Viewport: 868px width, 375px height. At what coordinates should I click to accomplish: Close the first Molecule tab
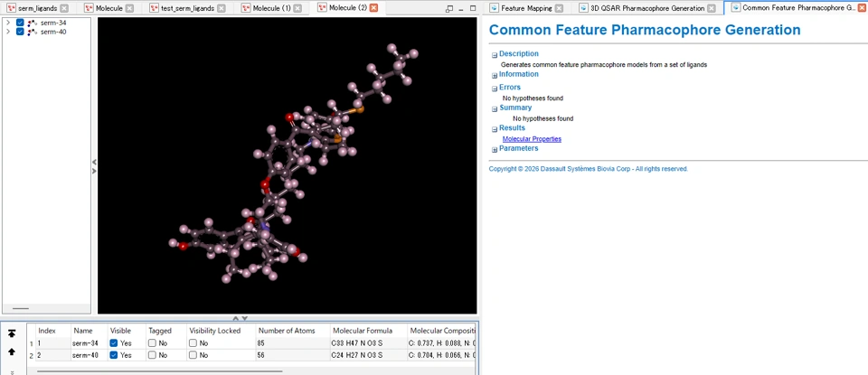pos(129,8)
